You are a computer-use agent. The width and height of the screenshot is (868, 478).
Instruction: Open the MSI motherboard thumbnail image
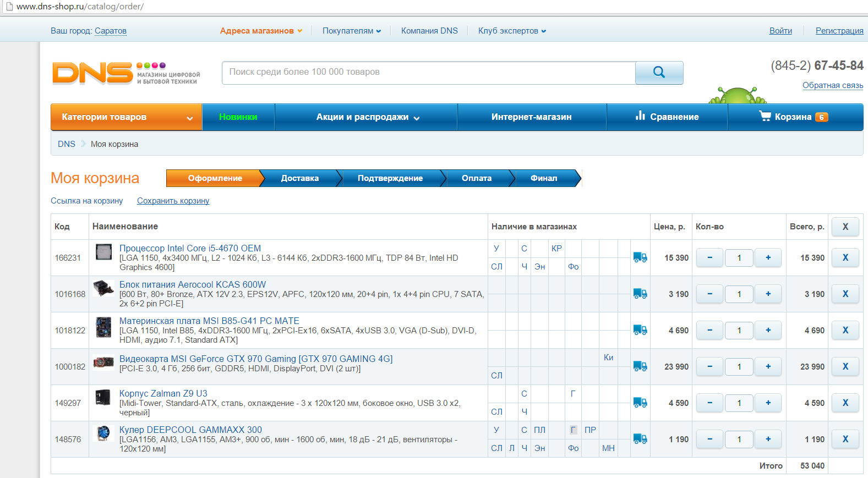(103, 327)
